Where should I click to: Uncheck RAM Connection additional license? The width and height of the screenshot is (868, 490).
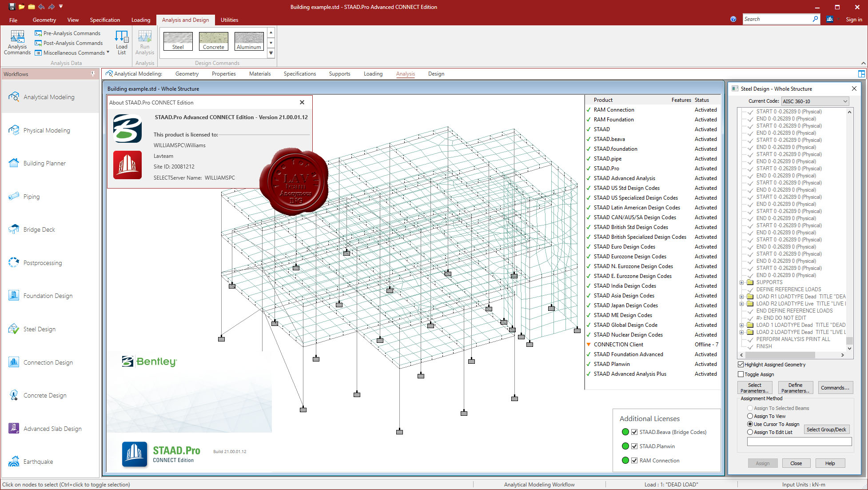coord(634,461)
